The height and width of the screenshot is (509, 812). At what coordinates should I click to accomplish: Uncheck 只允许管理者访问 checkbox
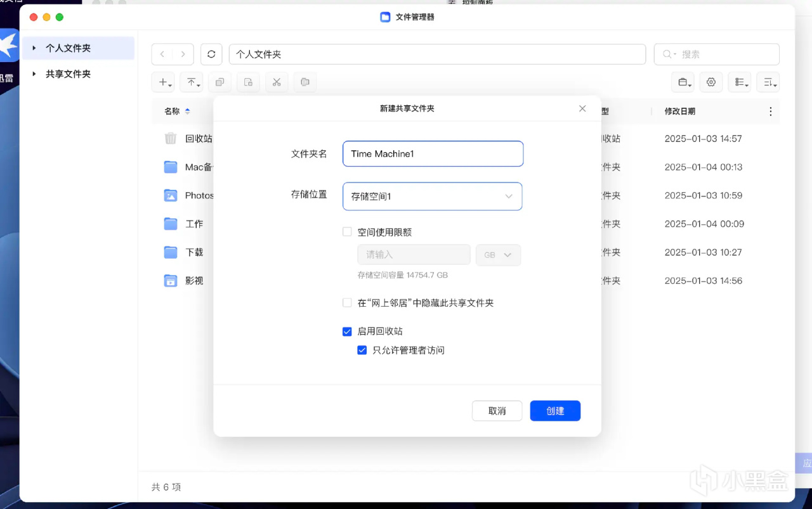(362, 350)
